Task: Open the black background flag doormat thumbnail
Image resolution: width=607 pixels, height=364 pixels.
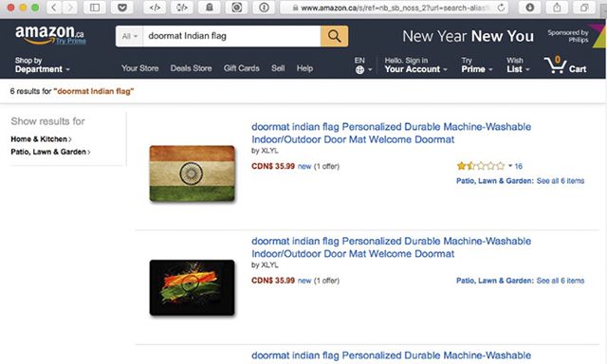Action: [192, 287]
